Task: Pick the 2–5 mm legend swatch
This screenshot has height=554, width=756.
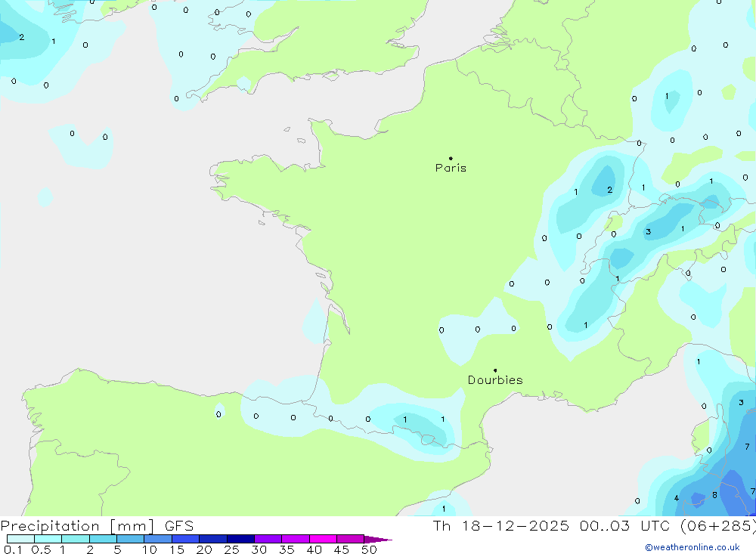Action: 103,539
